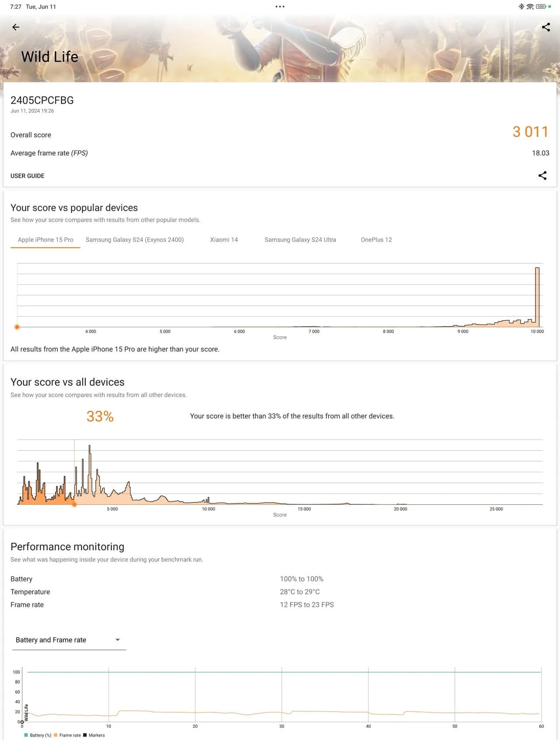560x747 pixels.
Task: Tap the battery indicator icon
Action: 541,7
